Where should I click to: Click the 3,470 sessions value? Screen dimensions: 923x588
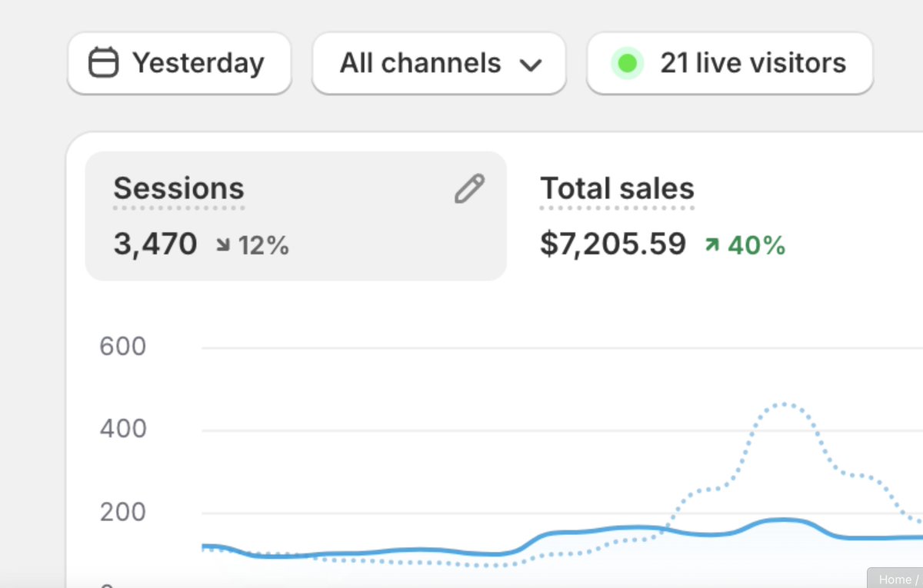pos(156,244)
